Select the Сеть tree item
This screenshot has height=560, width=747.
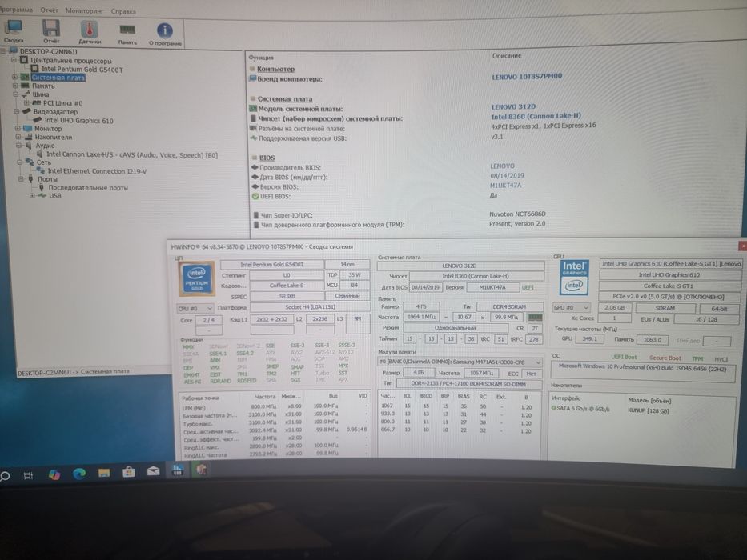[44, 162]
